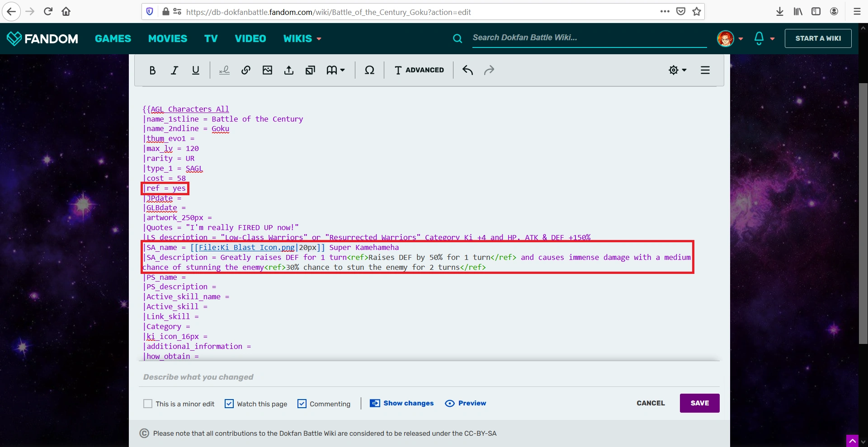This screenshot has height=447, width=868.
Task: Open the TV navigation menu
Action: tap(211, 39)
